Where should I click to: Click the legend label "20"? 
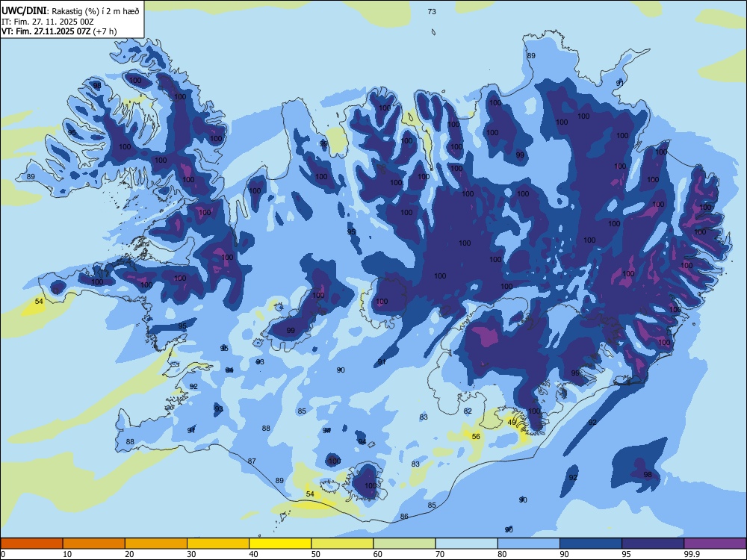(x=129, y=554)
